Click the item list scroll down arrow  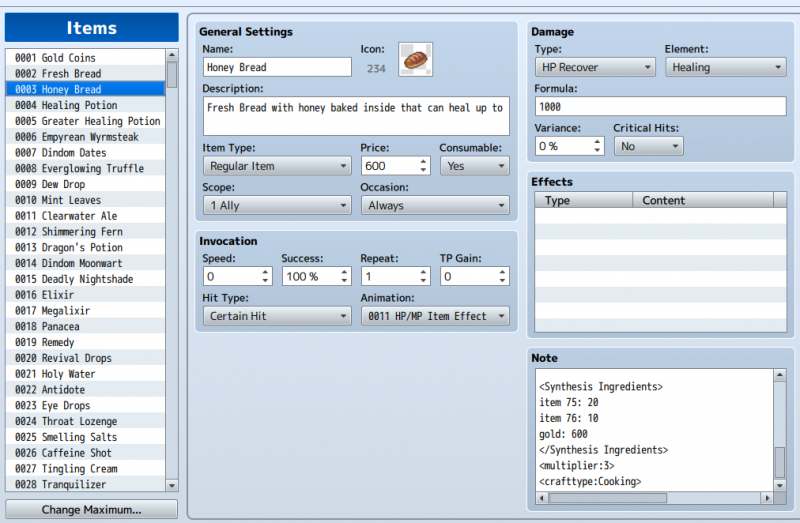pos(172,486)
